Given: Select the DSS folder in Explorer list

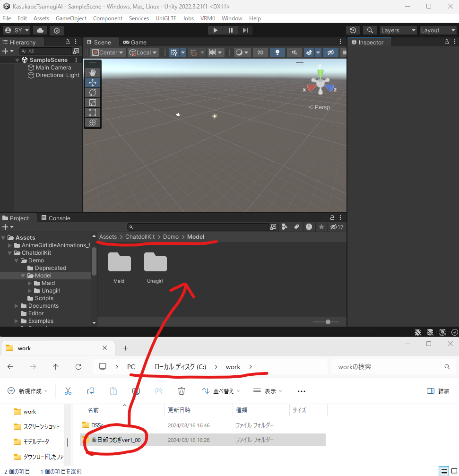Looking at the screenshot, I should pos(202,425).
